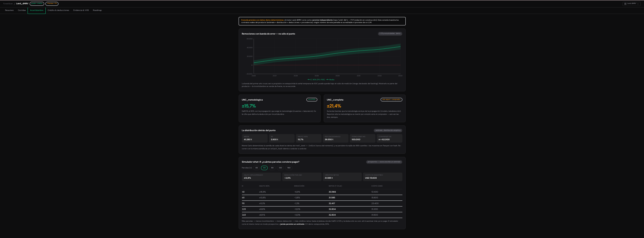Click the SD 3.930 t stat card
This screenshot has width=644, height=238.
tap(282, 138)
